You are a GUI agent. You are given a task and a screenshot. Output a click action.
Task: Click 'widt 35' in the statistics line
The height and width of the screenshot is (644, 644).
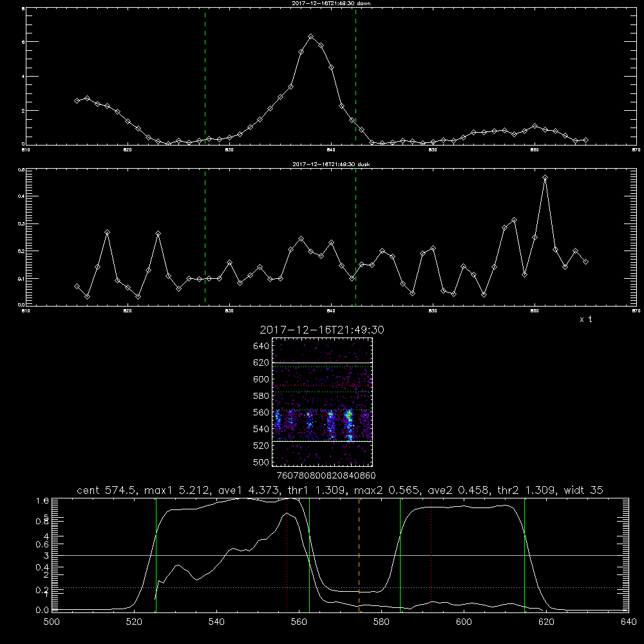[583, 490]
